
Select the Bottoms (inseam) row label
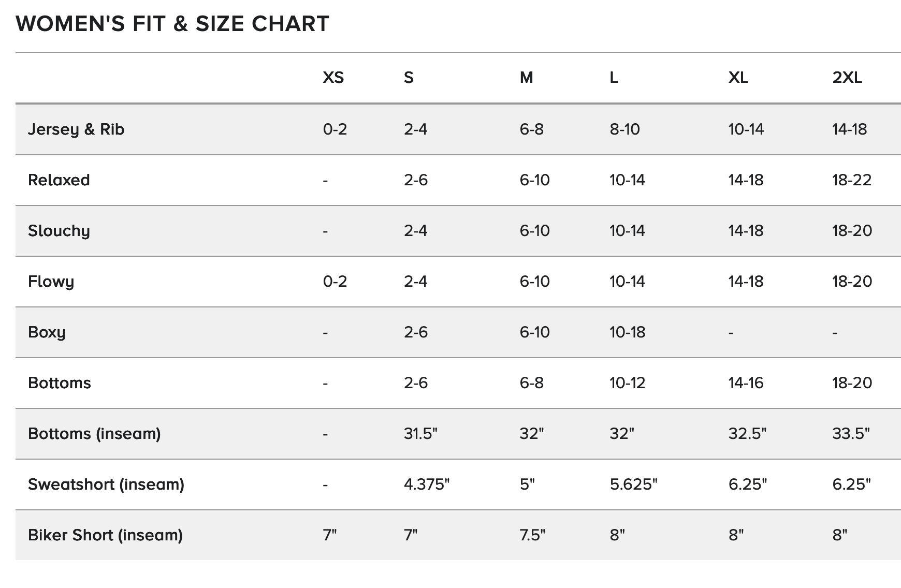pos(94,433)
